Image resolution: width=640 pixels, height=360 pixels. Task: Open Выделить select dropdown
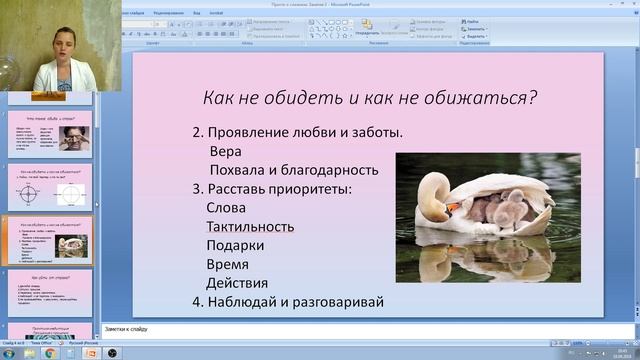click(x=474, y=36)
